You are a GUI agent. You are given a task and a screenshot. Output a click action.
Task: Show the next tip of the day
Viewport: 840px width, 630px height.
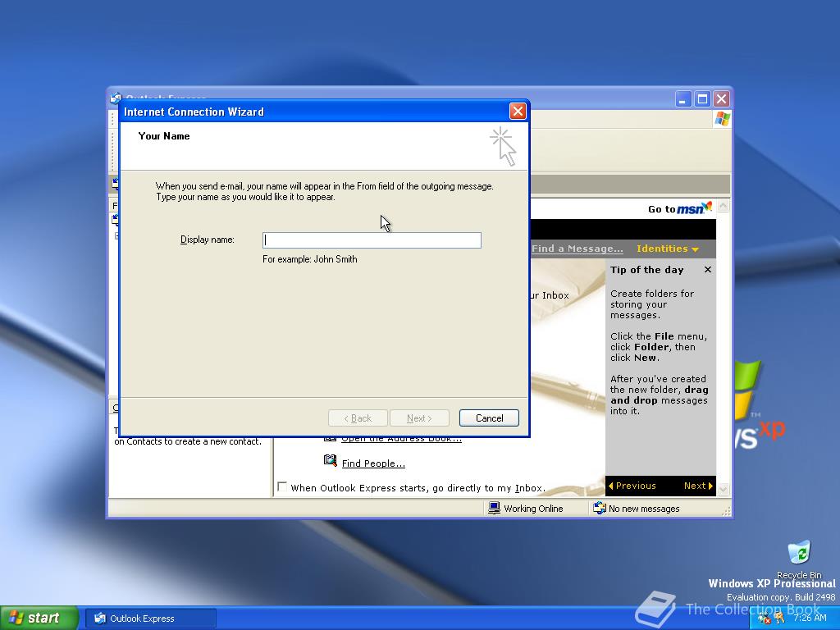click(x=696, y=486)
